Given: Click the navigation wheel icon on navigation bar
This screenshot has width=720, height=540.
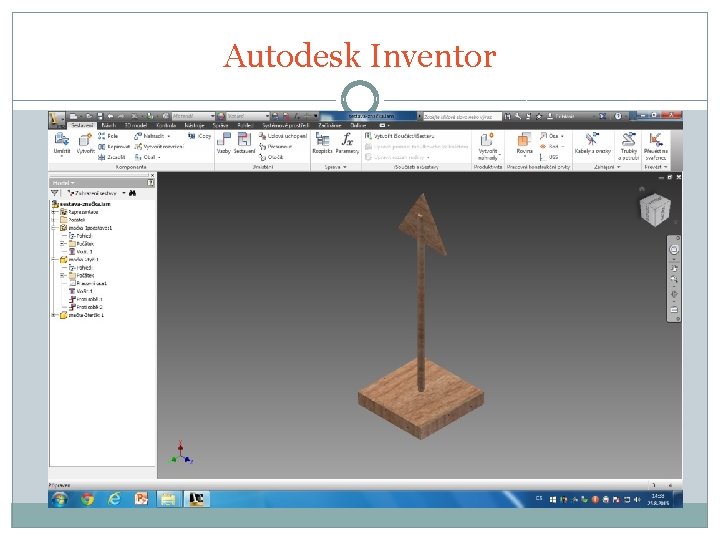Looking at the screenshot, I should click(674, 250).
